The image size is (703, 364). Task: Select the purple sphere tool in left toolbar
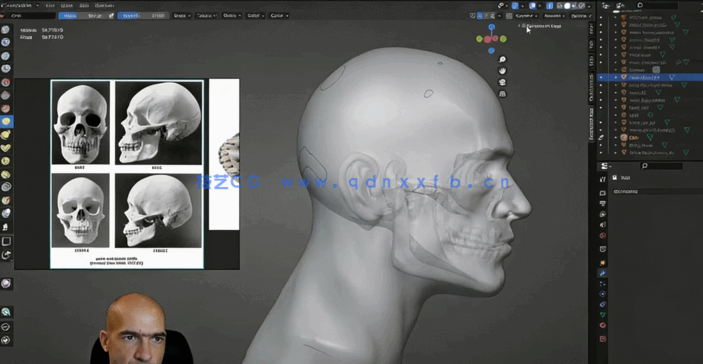click(x=6, y=283)
